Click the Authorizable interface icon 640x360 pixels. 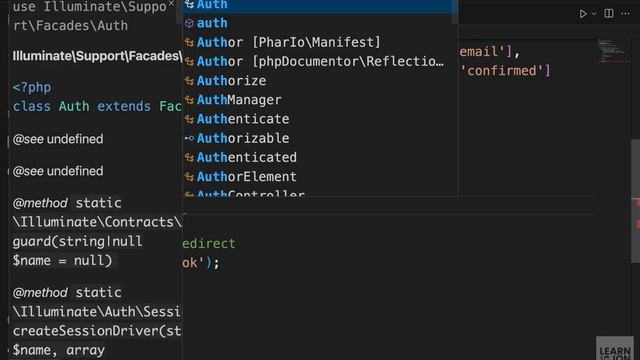189,138
